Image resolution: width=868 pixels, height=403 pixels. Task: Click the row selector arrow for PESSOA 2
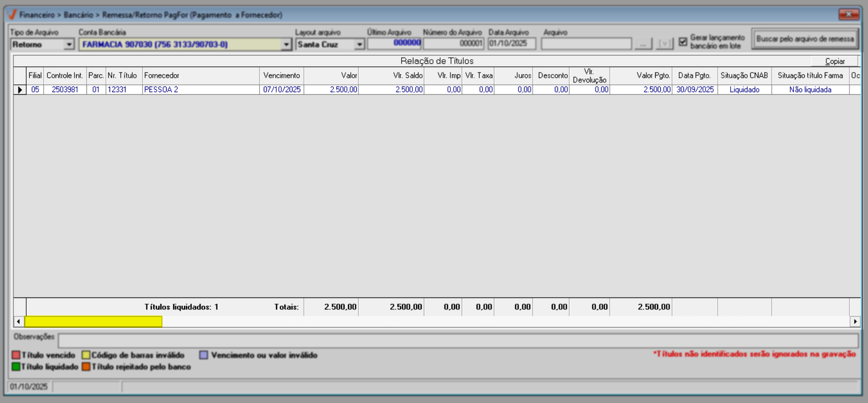pyautogui.click(x=20, y=90)
